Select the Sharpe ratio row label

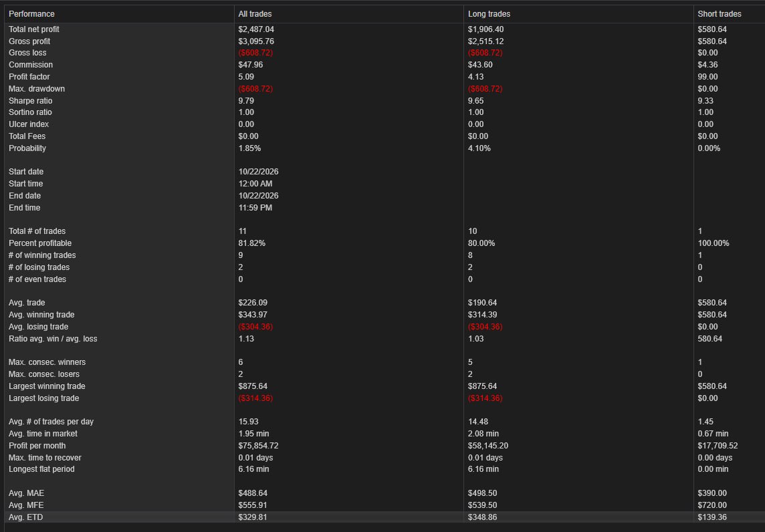30,100
